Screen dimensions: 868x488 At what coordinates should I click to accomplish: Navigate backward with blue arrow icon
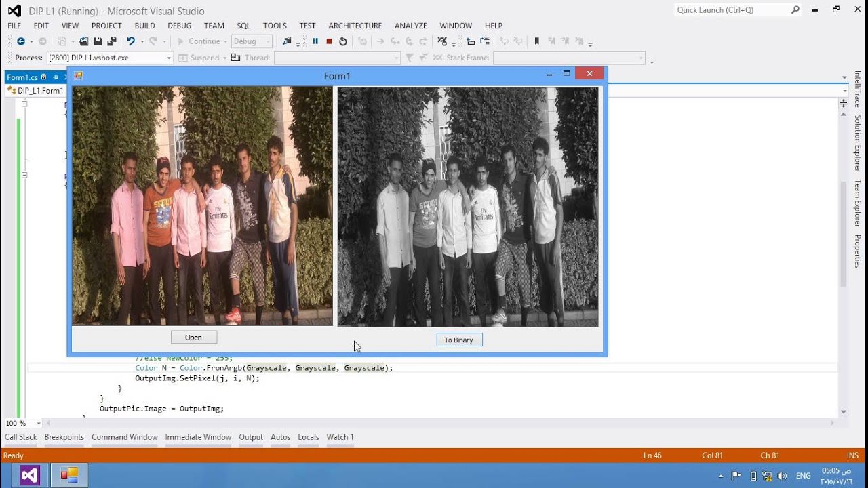tap(21, 41)
